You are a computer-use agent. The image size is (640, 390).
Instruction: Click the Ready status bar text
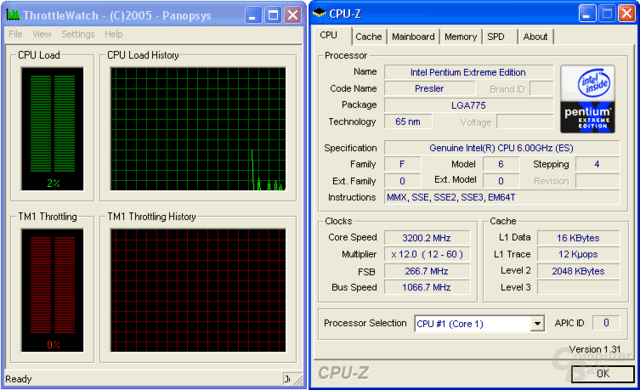[x=18, y=379]
